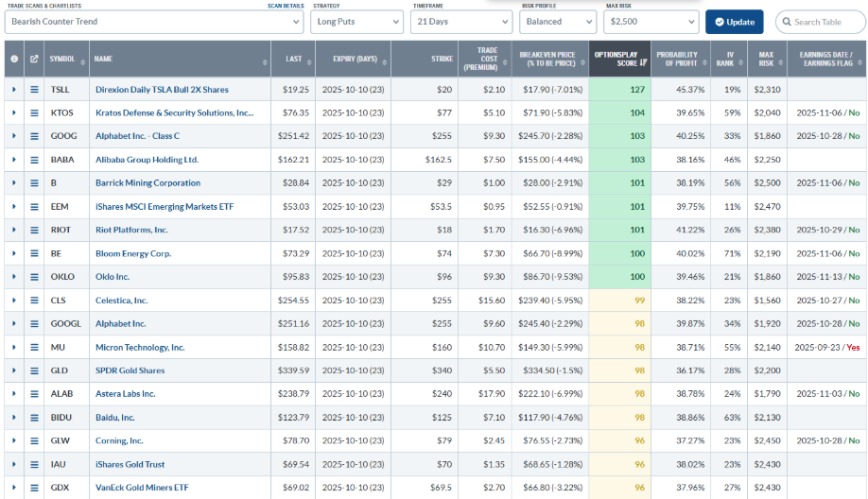Screen dimensions: 868x499
Task: Click the external link icon in header
Action: point(34,60)
